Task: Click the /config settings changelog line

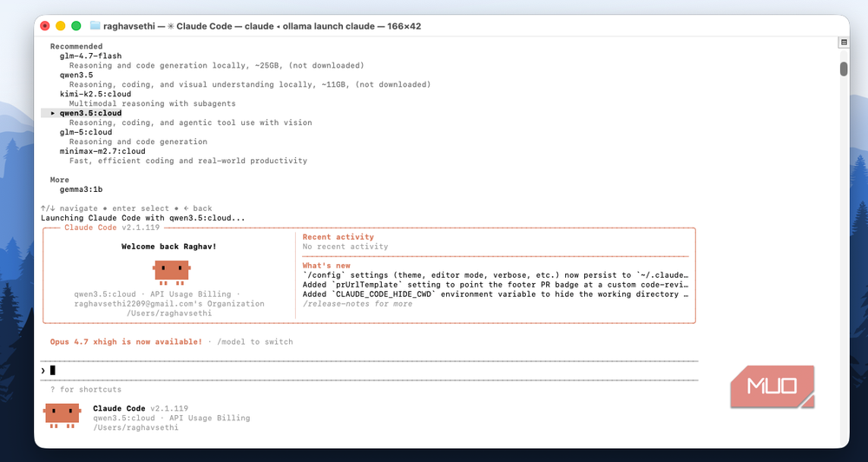Action: (x=496, y=275)
